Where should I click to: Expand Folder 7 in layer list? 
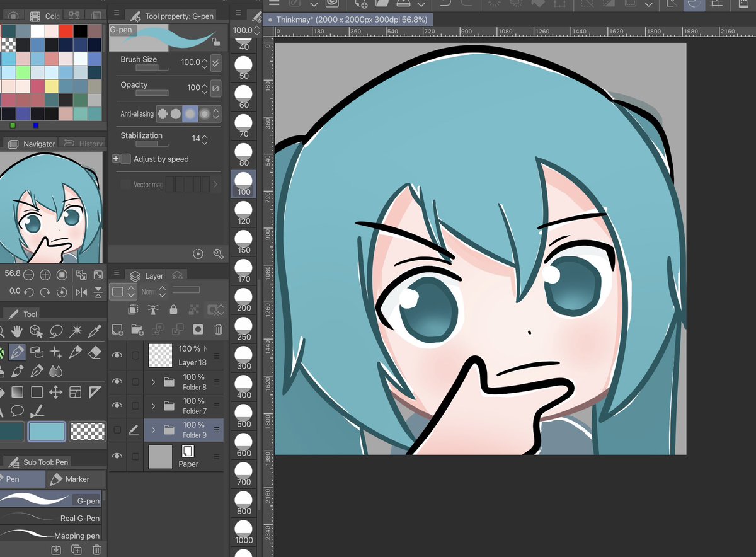pyautogui.click(x=153, y=406)
